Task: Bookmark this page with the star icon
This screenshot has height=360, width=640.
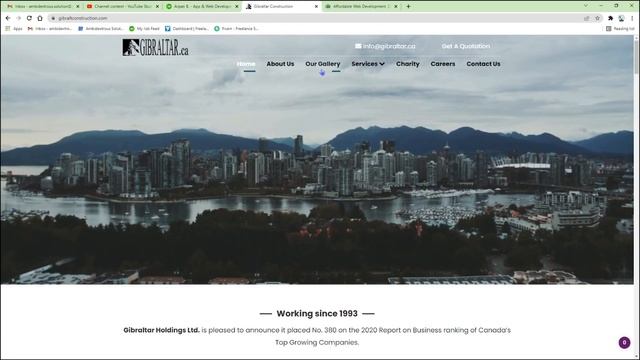Action: point(598,18)
